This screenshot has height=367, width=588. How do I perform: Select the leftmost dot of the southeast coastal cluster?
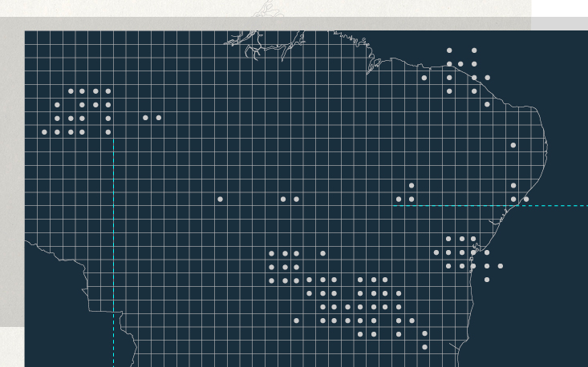(436, 252)
